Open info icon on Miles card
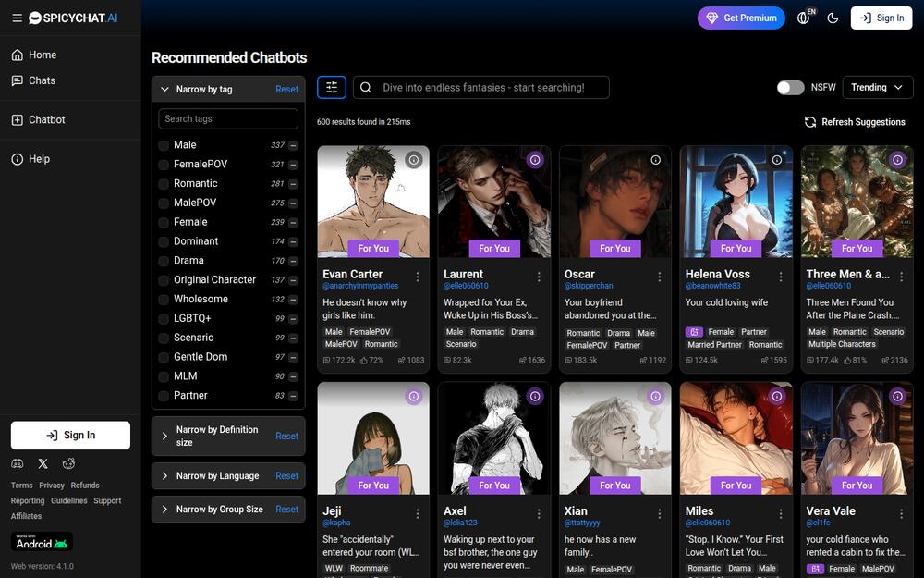 click(777, 397)
